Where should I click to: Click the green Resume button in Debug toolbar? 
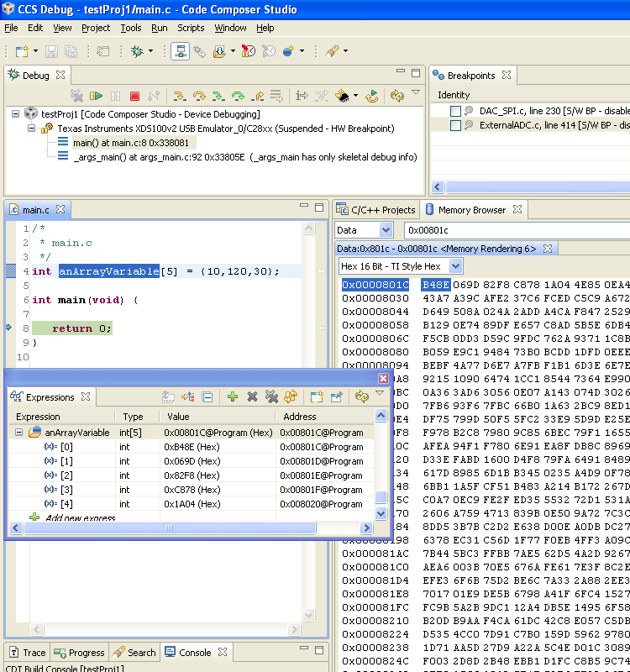pyautogui.click(x=97, y=97)
